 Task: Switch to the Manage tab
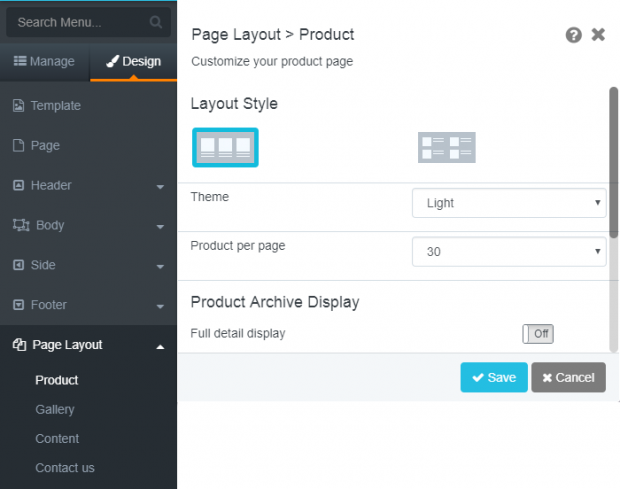coord(45,61)
